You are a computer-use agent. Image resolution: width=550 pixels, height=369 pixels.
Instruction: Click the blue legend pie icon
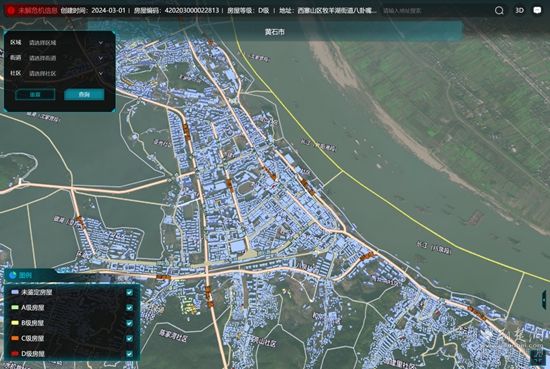[13, 275]
